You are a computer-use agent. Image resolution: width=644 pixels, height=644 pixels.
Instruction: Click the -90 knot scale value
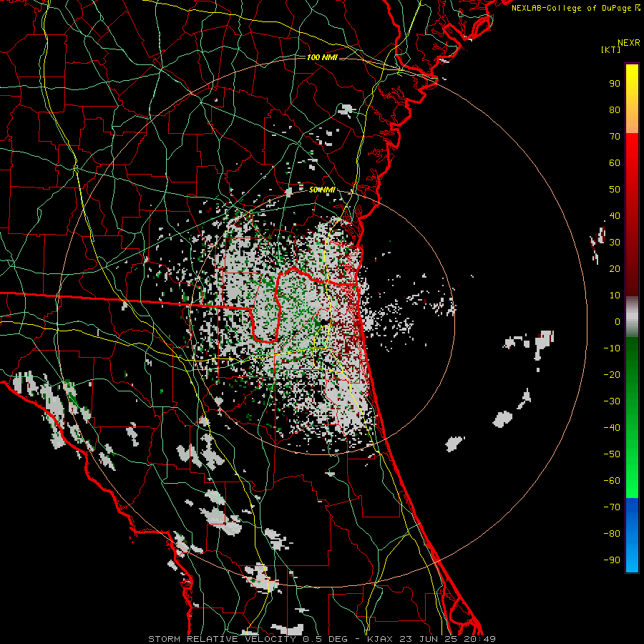[x=612, y=560]
